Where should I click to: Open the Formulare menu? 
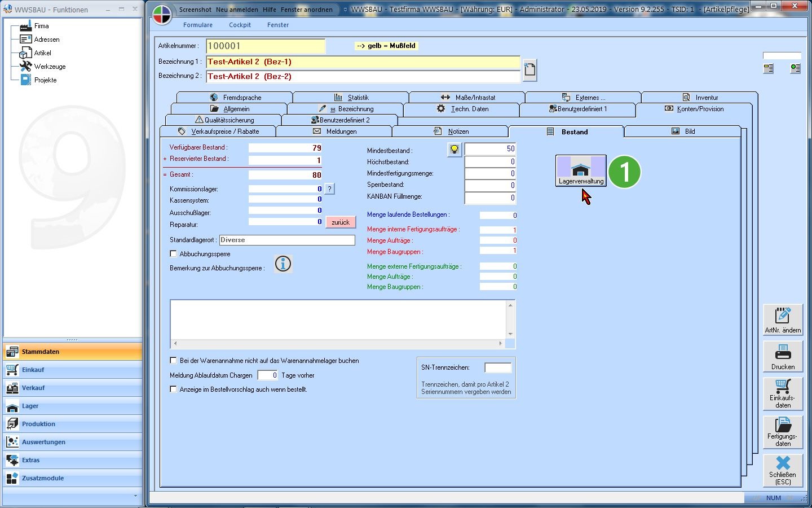pyautogui.click(x=198, y=25)
